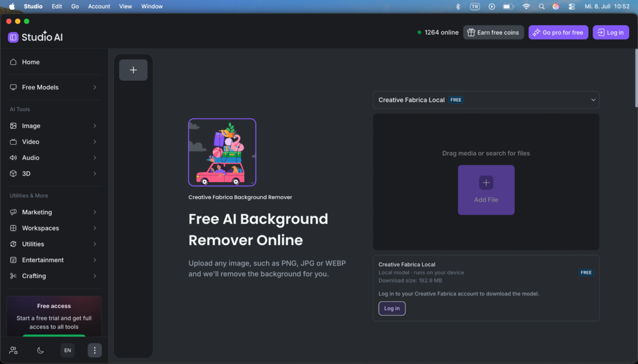
Task: Click the Go pro for free button
Action: (x=558, y=32)
